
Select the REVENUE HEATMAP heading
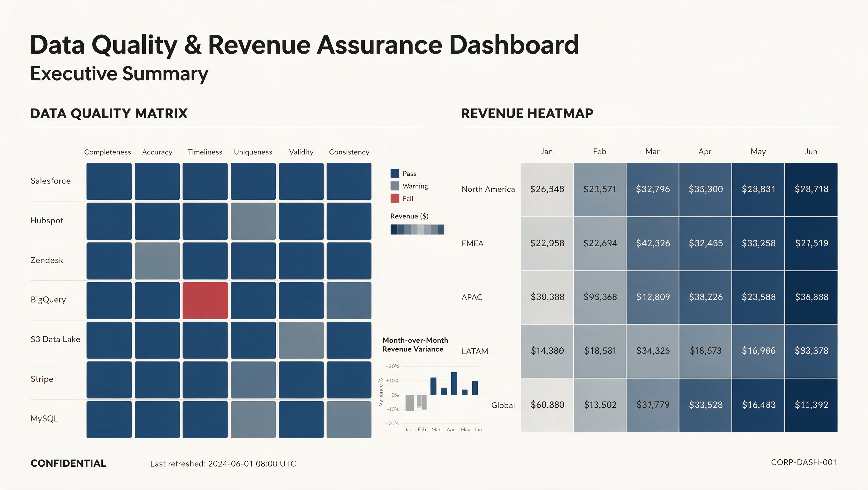click(x=527, y=114)
